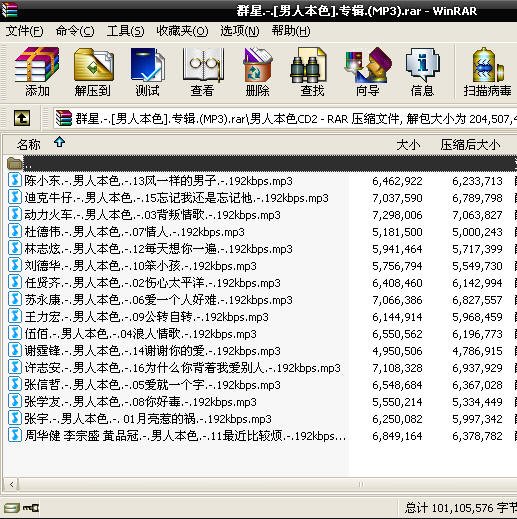This screenshot has height=519, width=517.
Task: Select file 周华健 李宗盛 黄品冠 11最近比较烦
Action: pos(185,436)
